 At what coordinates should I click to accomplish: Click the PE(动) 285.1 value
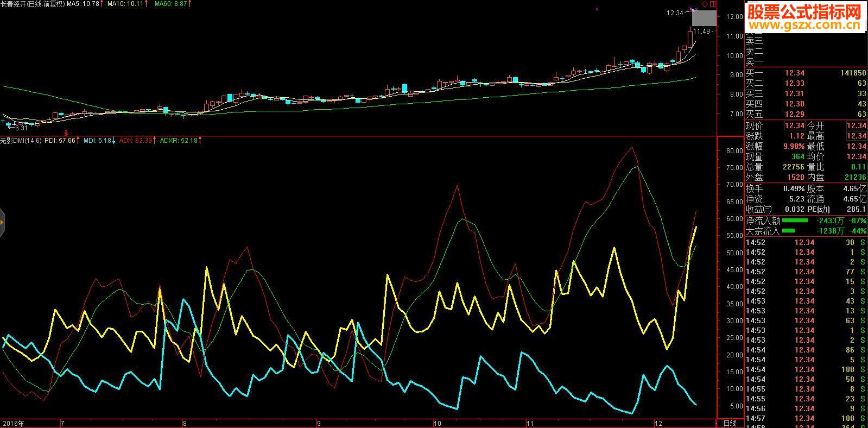point(857,209)
